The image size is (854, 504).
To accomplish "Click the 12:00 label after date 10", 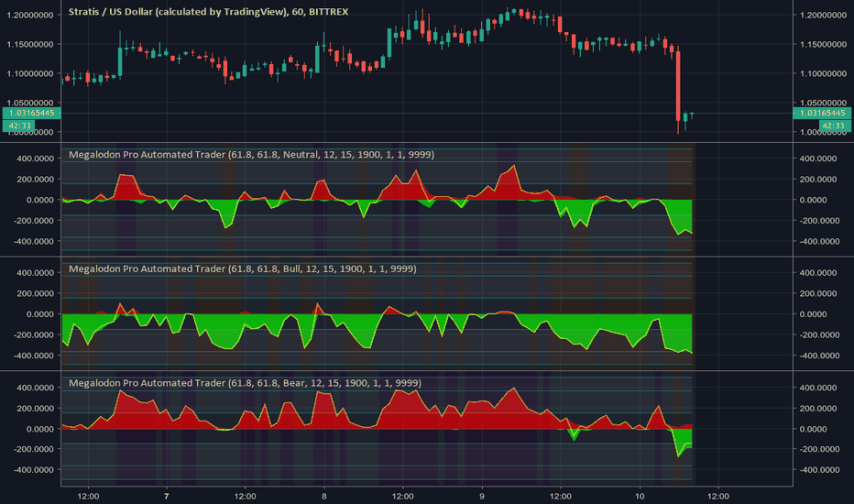I will [x=717, y=497].
